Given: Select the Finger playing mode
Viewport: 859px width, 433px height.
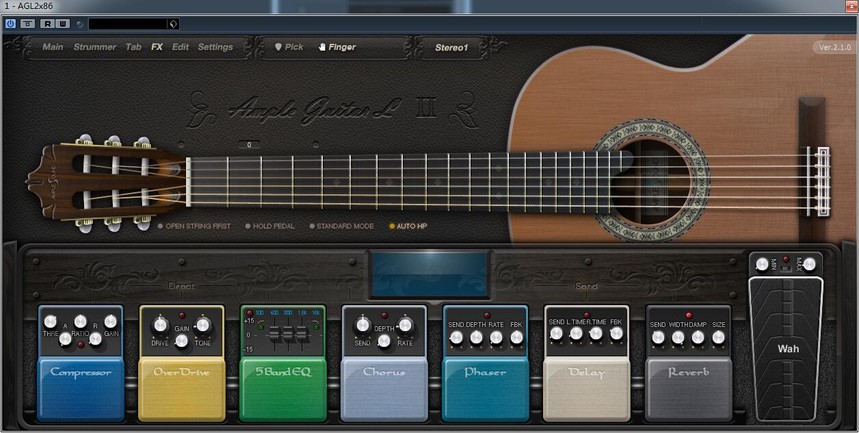Looking at the screenshot, I should click(337, 47).
